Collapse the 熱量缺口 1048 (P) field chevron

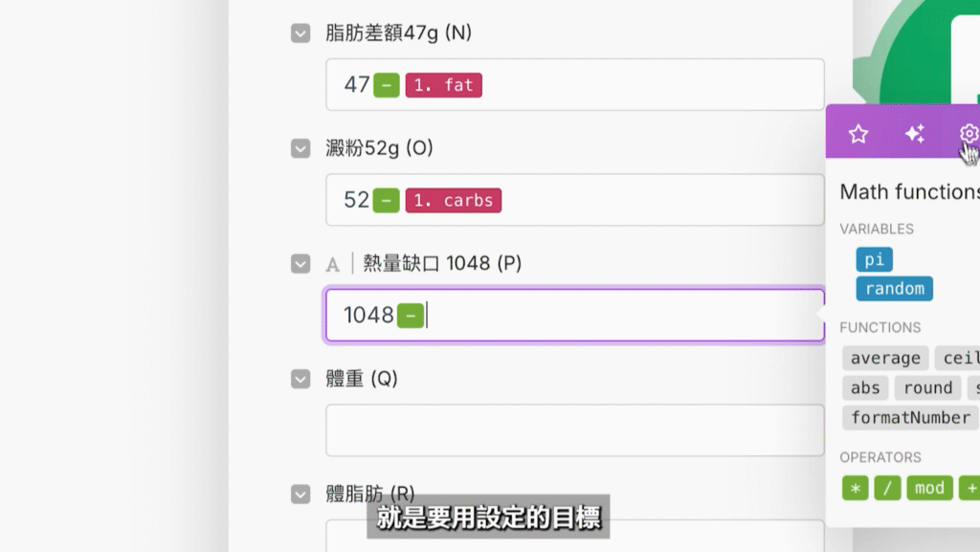(x=301, y=264)
